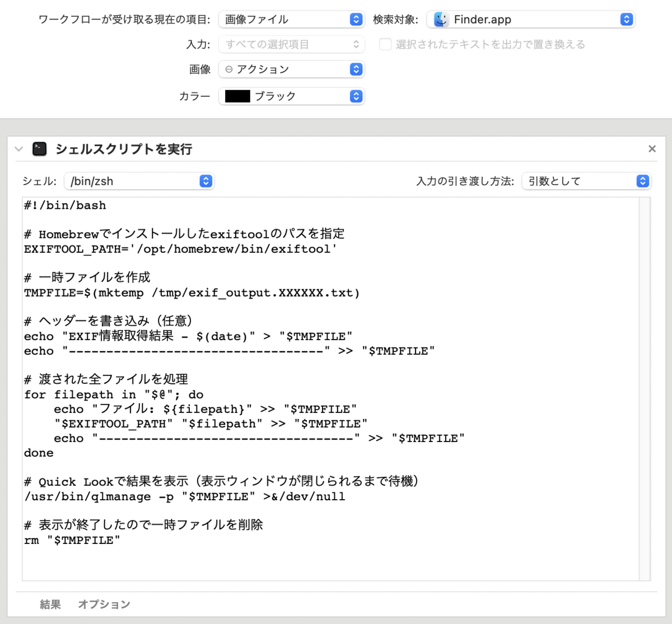Open the /bin/zsh shell dropdown

click(139, 181)
